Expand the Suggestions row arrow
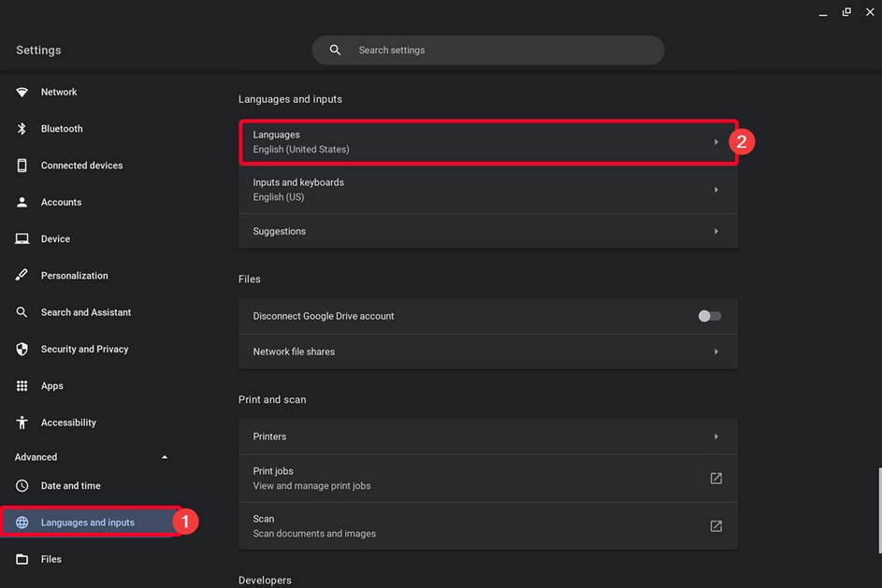Screen dimensions: 882x588 [x=716, y=231]
